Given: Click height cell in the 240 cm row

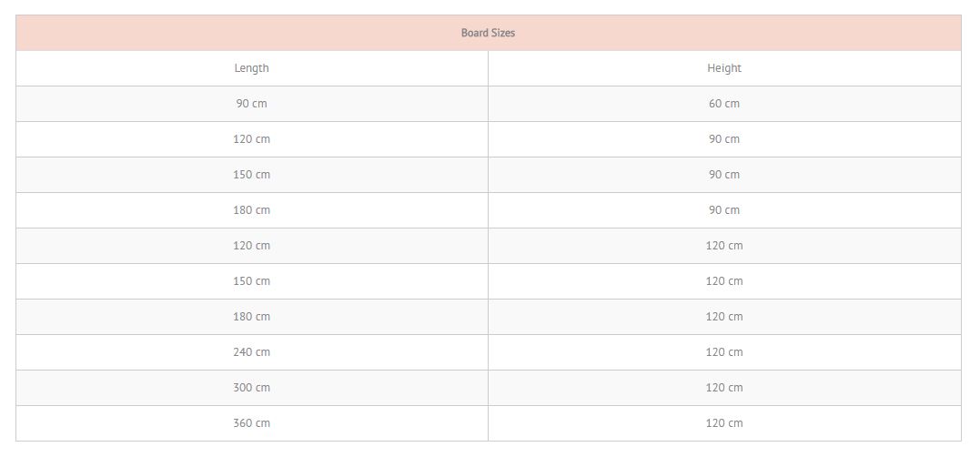Looking at the screenshot, I should (724, 352).
